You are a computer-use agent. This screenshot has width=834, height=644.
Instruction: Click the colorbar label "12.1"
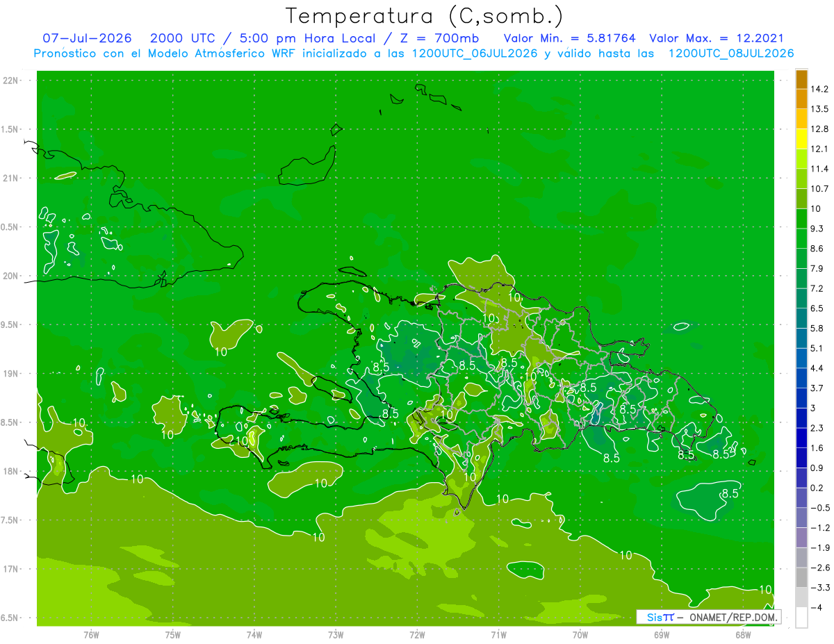coord(821,149)
